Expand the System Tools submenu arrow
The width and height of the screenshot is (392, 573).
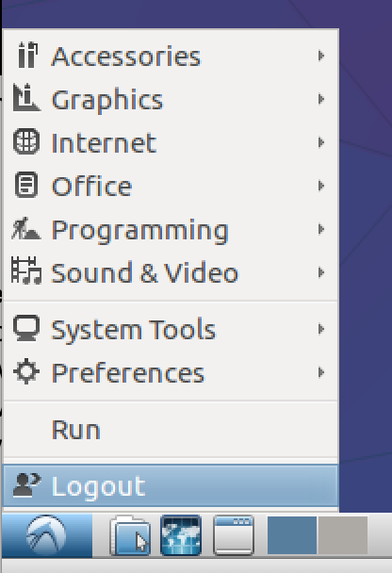click(x=321, y=329)
